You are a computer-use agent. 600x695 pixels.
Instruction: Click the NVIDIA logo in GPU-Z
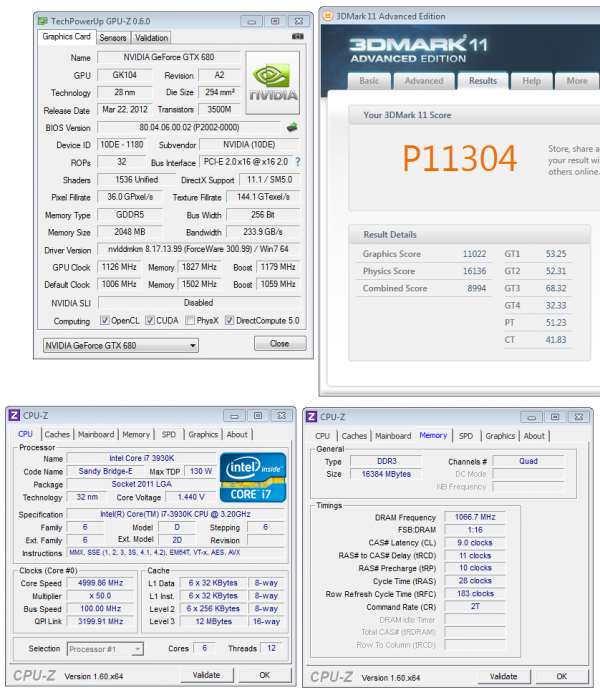point(273,83)
